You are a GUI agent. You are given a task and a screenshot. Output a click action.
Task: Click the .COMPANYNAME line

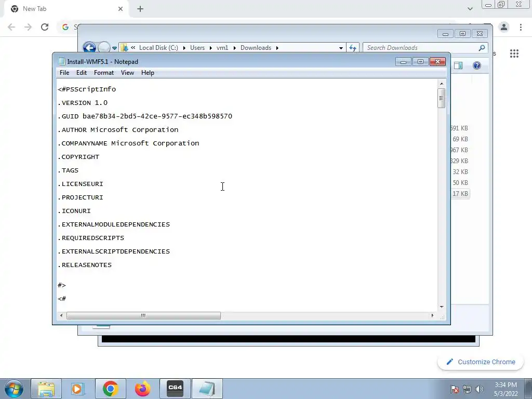click(x=129, y=143)
